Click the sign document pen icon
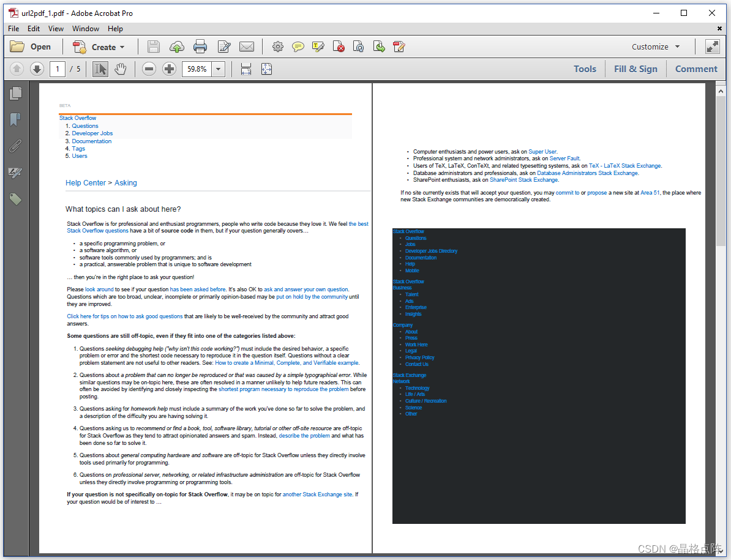The height and width of the screenshot is (560, 731). tap(399, 47)
